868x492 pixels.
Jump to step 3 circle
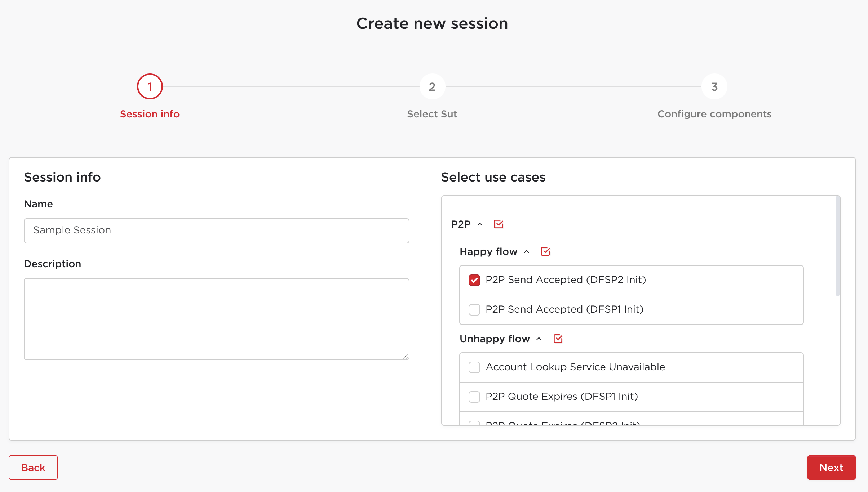coord(714,86)
